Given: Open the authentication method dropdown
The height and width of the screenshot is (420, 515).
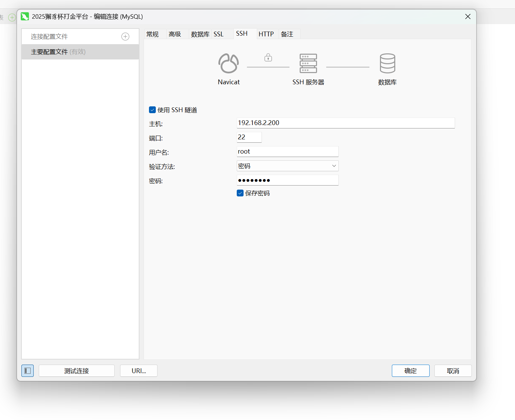Looking at the screenshot, I should [288, 166].
